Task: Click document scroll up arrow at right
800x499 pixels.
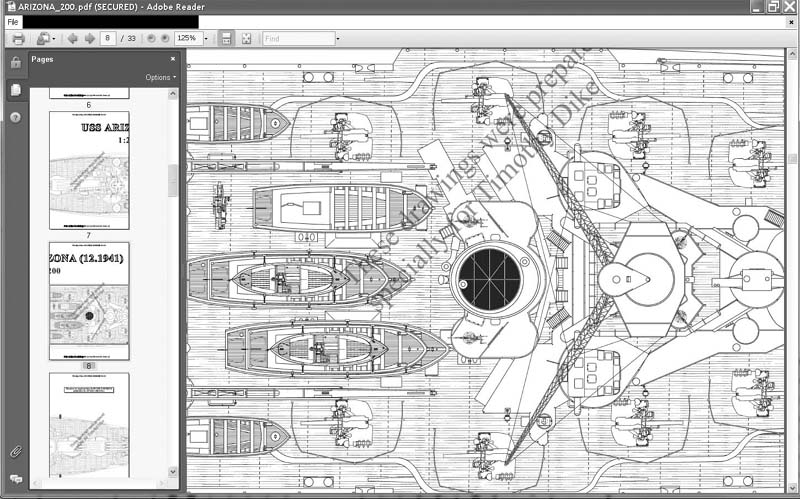Action: pos(792,54)
